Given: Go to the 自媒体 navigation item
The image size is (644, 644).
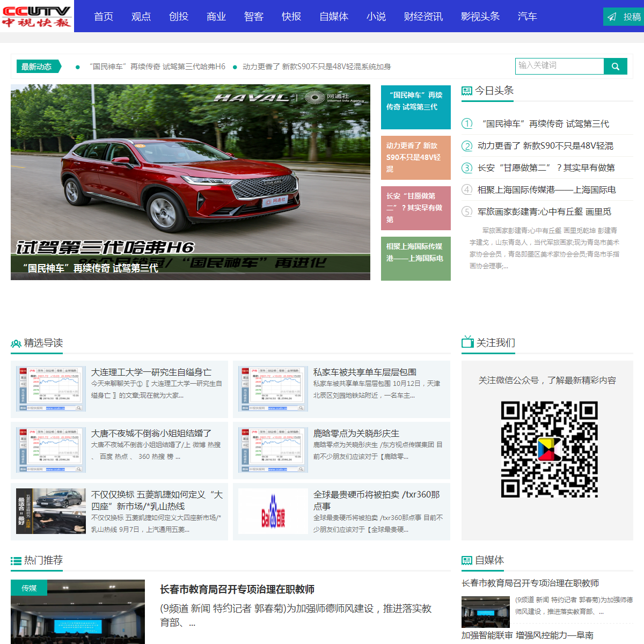Looking at the screenshot, I should pyautogui.click(x=334, y=17).
